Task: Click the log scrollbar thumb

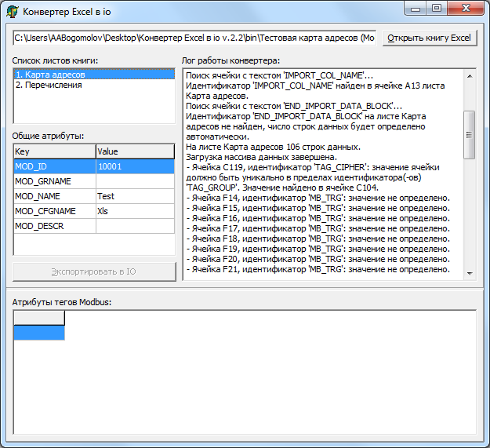Action: tap(470, 134)
